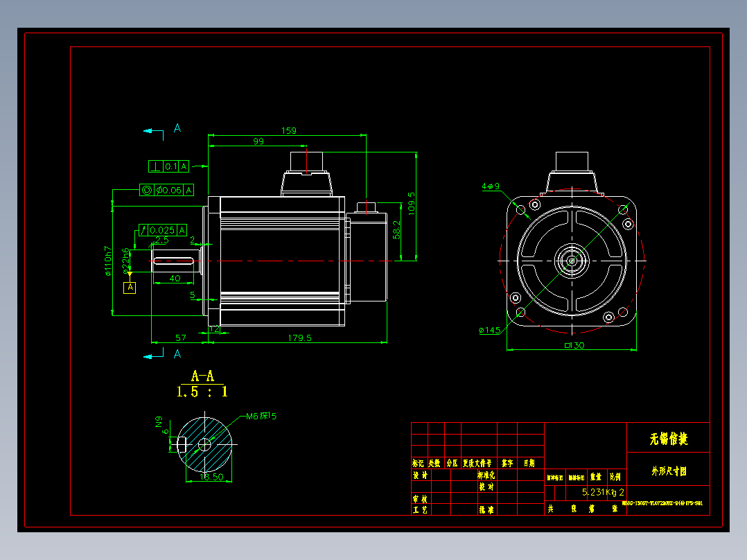Select the 40 keyway length dimension

pos(175,279)
